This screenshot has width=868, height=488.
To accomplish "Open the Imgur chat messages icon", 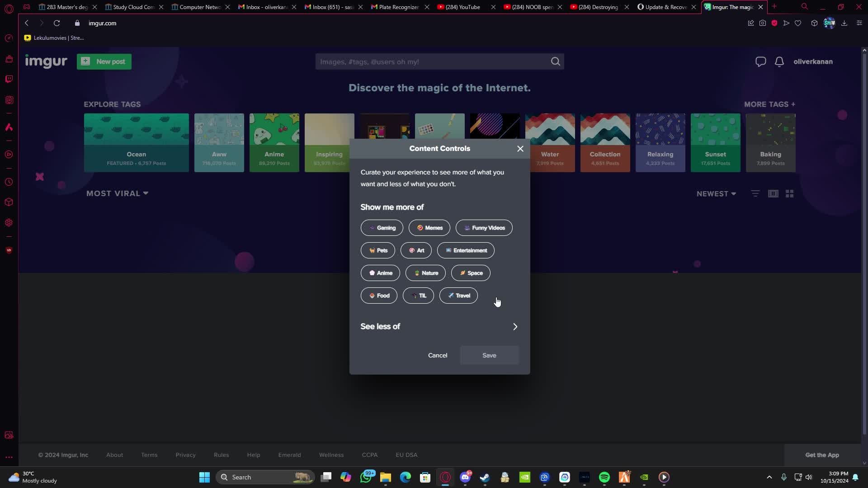I will (x=760, y=61).
